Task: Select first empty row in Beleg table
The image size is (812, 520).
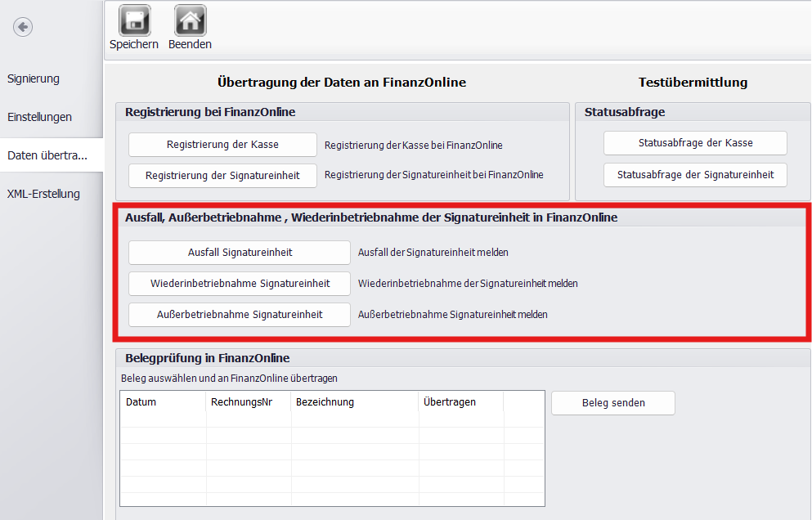Action: (331, 419)
